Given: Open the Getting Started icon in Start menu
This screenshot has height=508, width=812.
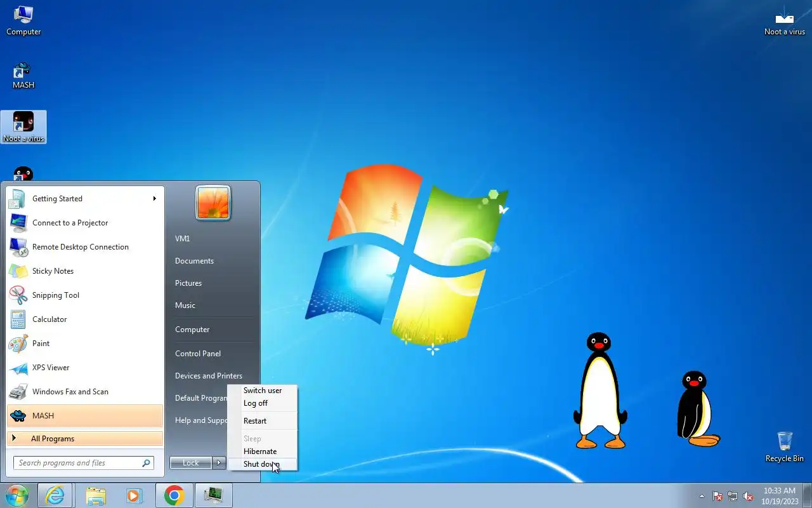Looking at the screenshot, I should click(x=17, y=199).
